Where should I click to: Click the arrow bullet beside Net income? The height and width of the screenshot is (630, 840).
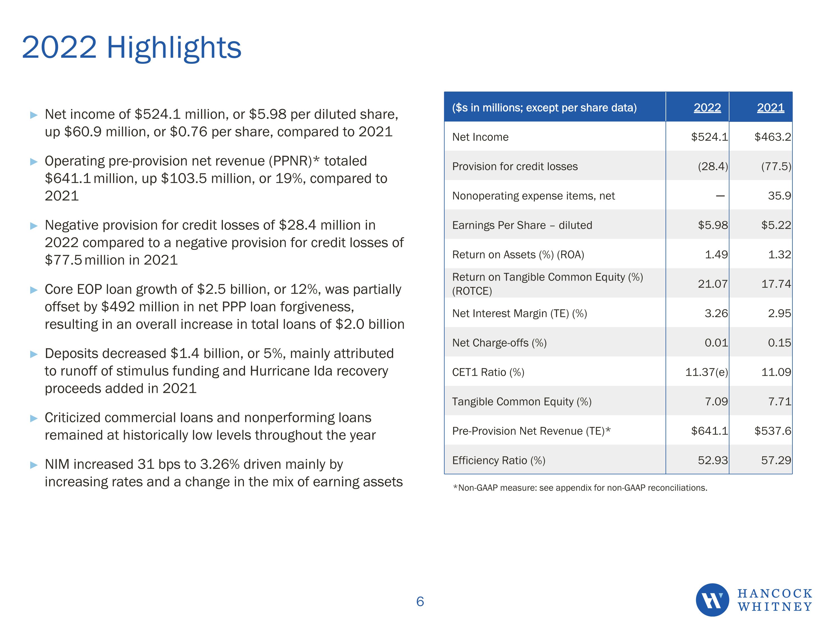[34, 115]
